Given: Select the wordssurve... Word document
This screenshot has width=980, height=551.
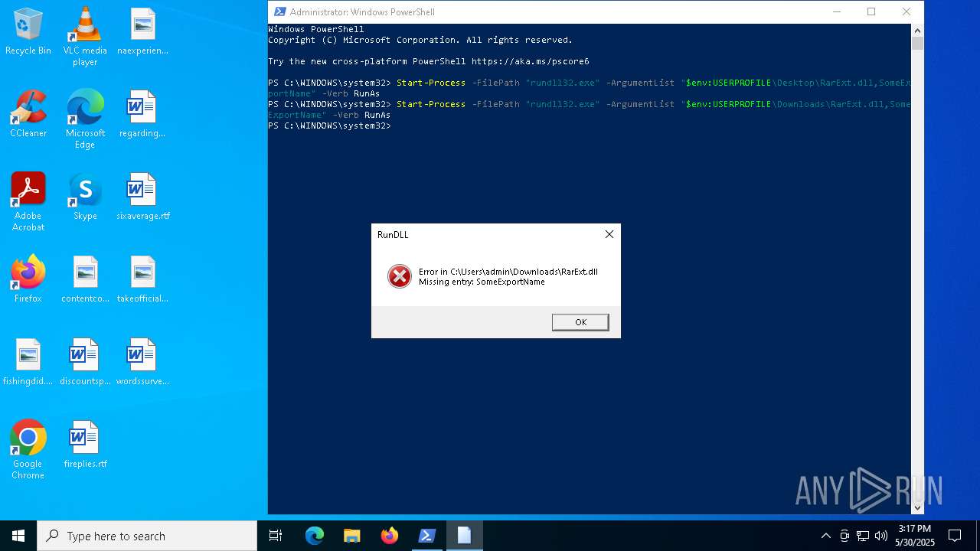Looking at the screenshot, I should pos(142,361).
